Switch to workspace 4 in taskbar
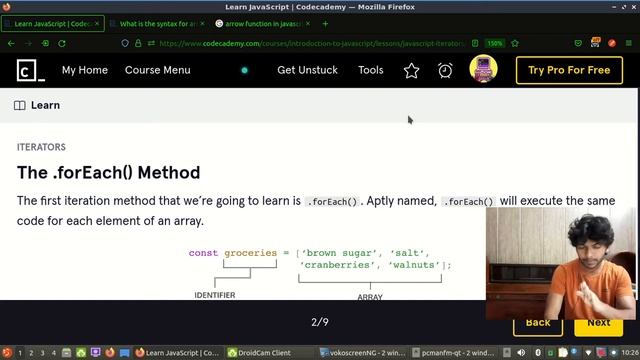 pyautogui.click(x=54, y=353)
